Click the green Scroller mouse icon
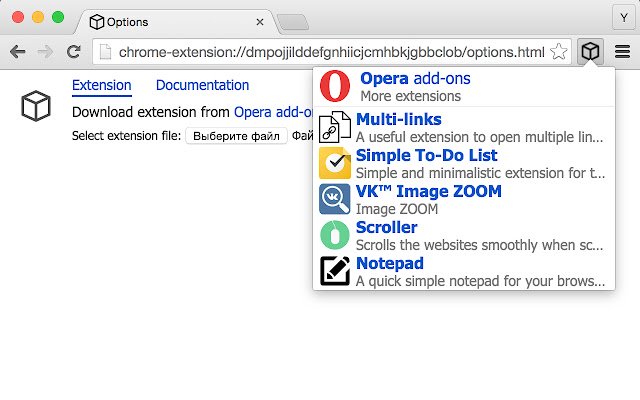640x400 pixels. point(335,235)
